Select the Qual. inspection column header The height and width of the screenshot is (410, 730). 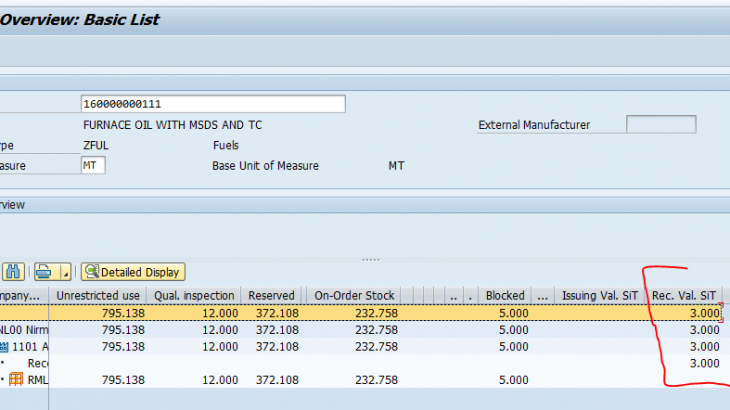[x=194, y=296]
